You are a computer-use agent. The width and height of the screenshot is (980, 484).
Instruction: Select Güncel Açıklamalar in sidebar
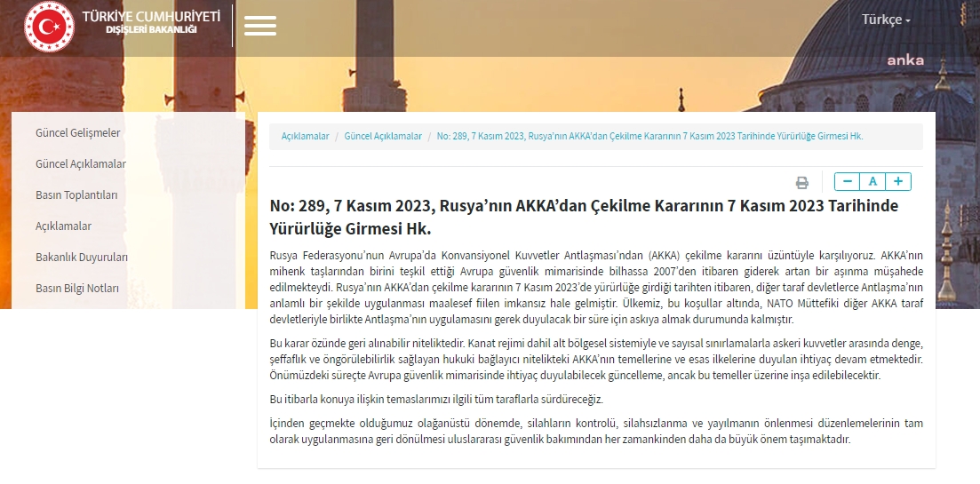81,164
